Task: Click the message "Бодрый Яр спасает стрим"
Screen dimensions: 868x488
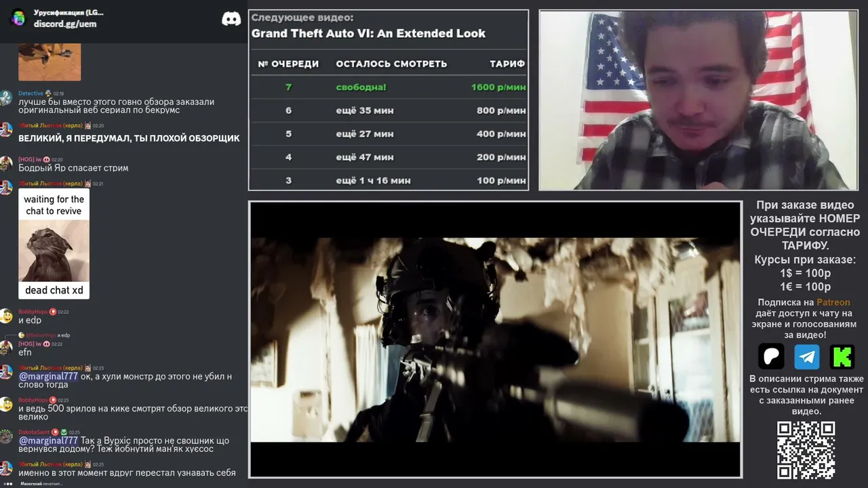Action: (73, 168)
